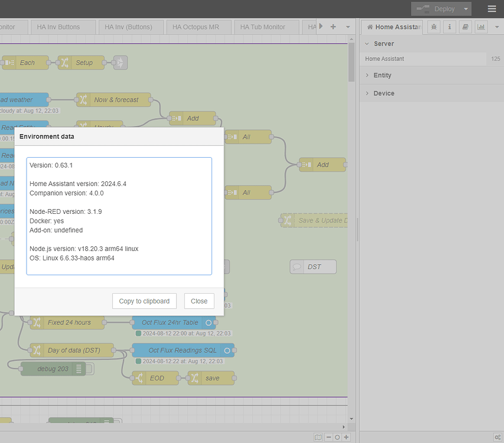Open the sidebar tabs dropdown menu
Screen dimensions: 504x443
click(x=497, y=27)
